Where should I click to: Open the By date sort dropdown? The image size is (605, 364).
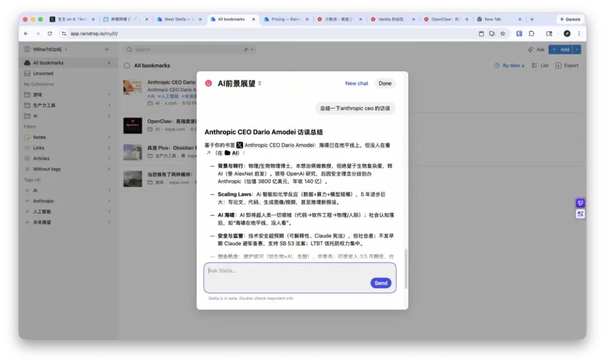509,66
